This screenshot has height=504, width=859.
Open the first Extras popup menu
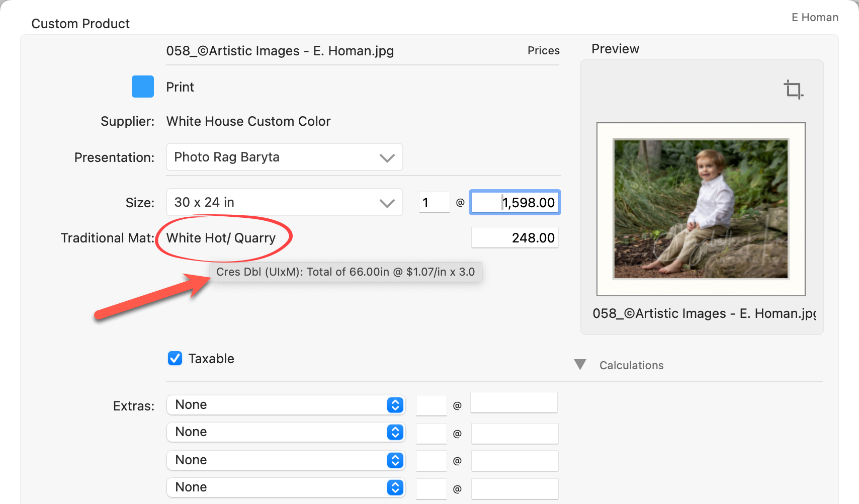(286, 405)
